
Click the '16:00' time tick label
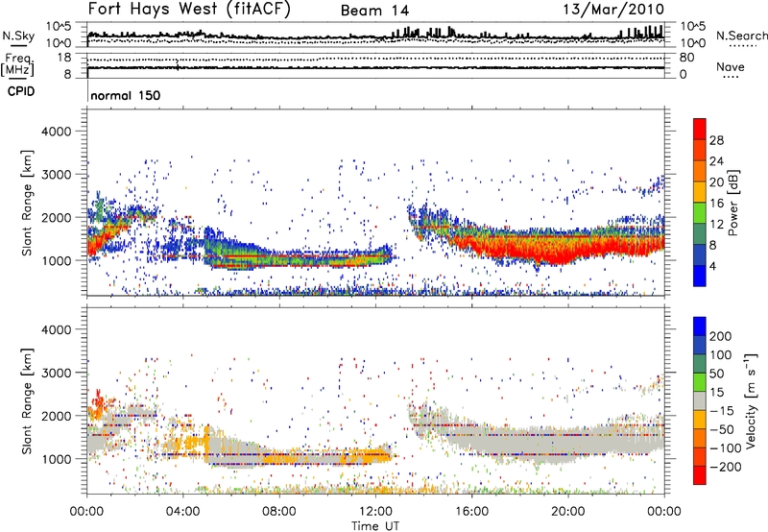(471, 512)
